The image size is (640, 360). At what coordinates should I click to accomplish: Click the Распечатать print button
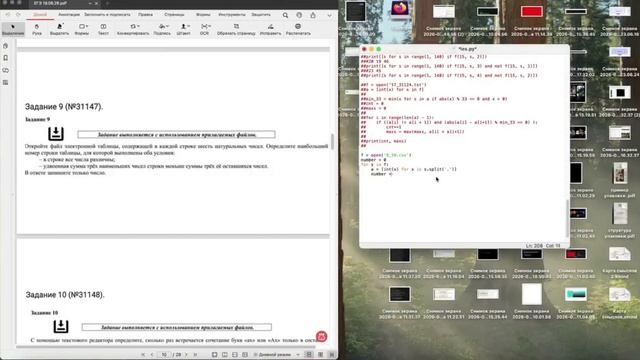(298, 29)
